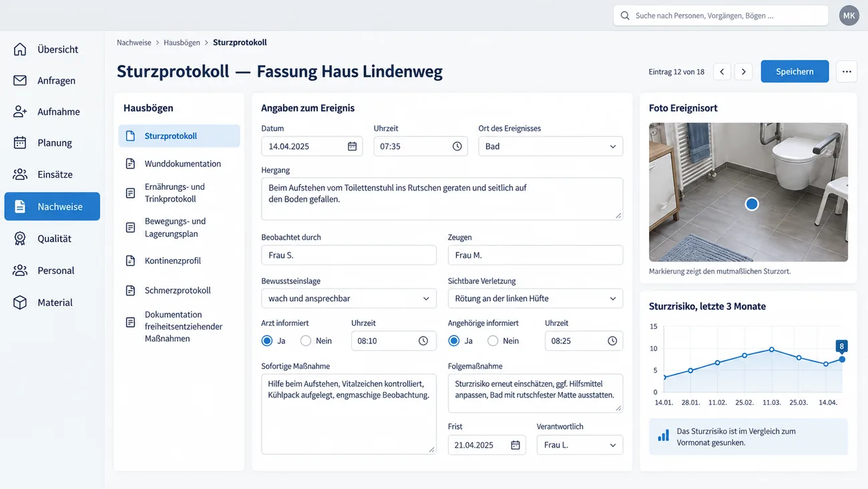Select Ja for Angehörige informiert
868x489 pixels.
(x=454, y=341)
